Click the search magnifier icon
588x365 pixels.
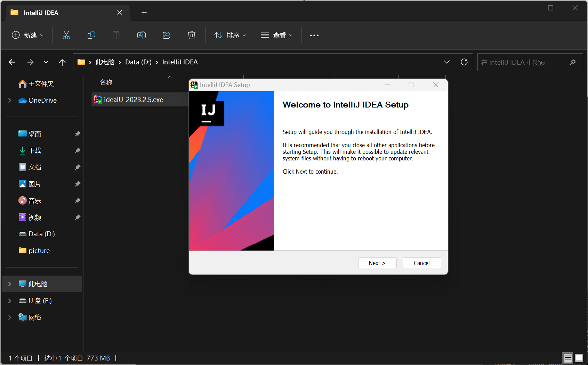coord(573,62)
